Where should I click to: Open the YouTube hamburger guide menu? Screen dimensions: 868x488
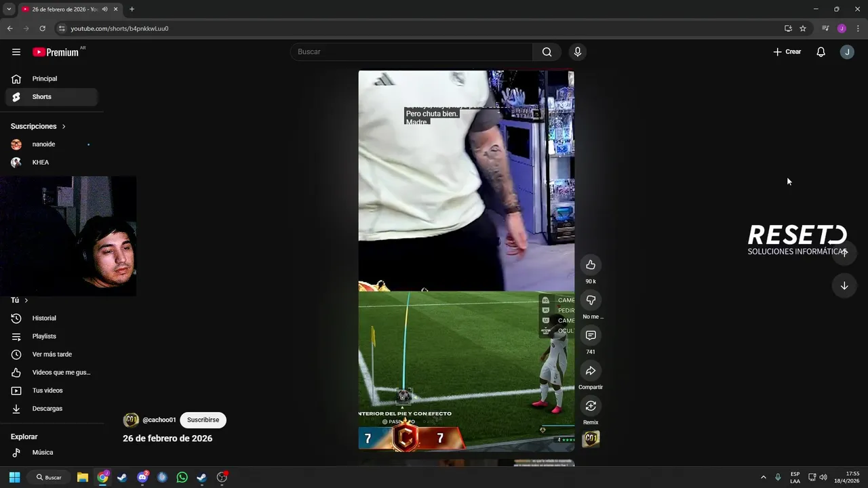click(16, 52)
